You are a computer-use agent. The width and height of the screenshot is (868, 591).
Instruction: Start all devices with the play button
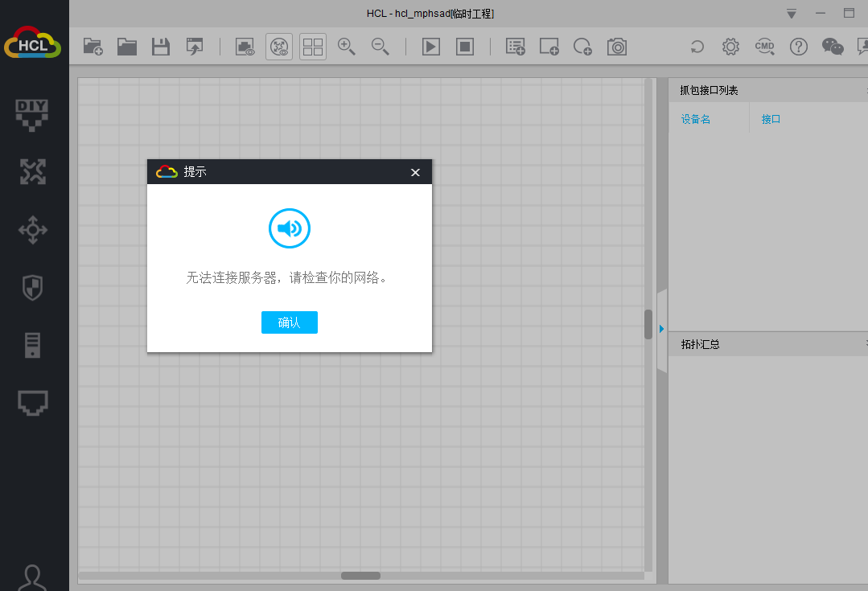click(431, 47)
